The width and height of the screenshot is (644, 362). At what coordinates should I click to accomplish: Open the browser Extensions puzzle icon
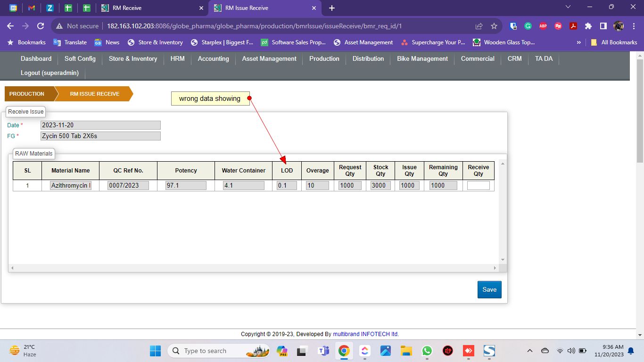click(x=588, y=26)
